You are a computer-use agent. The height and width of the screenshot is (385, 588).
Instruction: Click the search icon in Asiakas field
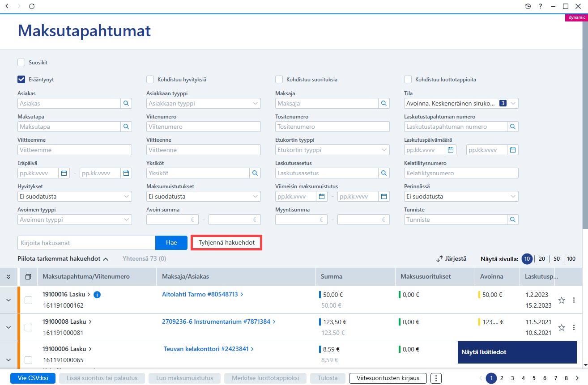tap(126, 103)
